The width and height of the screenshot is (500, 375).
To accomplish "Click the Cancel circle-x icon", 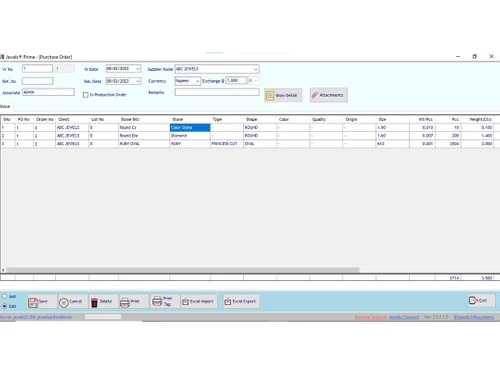I will point(64,302).
